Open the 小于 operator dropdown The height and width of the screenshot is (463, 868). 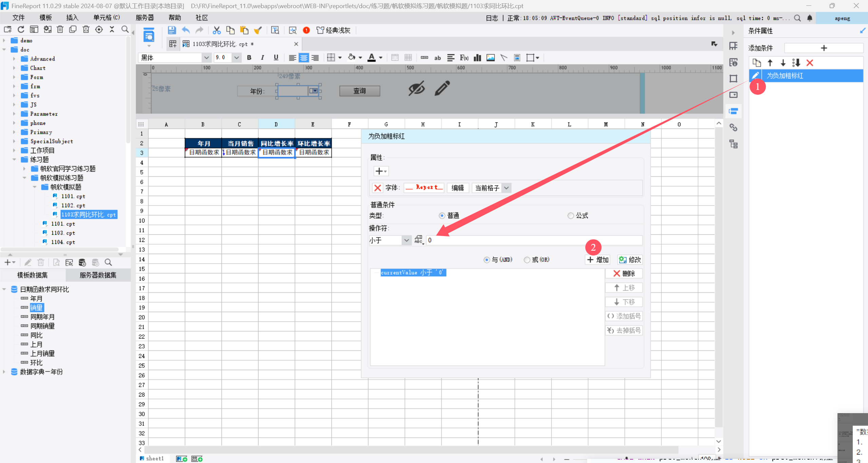tap(406, 240)
